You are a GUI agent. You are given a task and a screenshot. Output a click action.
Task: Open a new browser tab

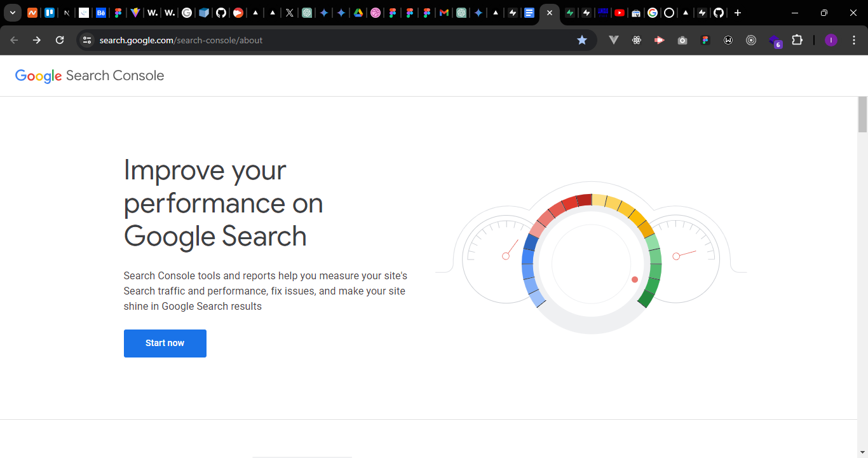click(x=738, y=13)
